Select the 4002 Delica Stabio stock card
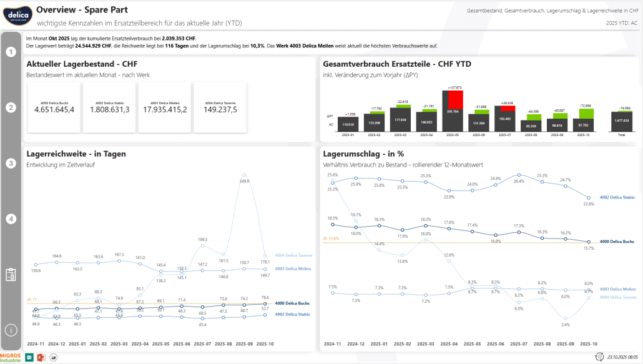 109,107
